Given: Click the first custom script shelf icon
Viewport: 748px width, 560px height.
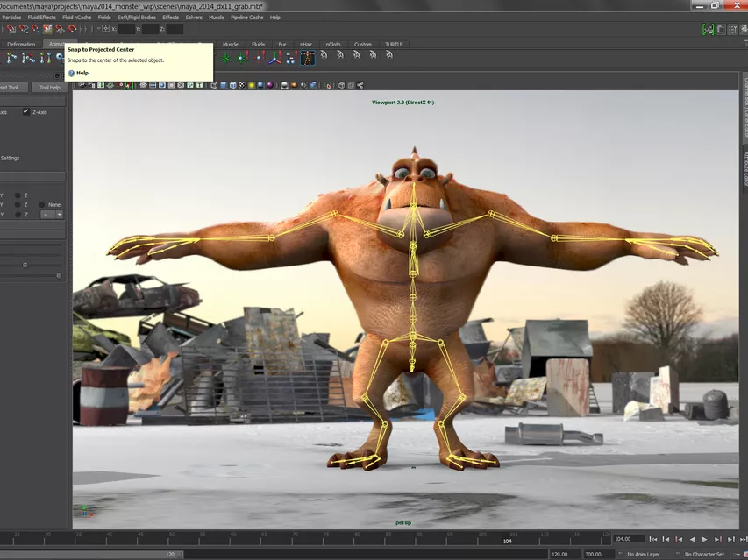Looking at the screenshot, I should [x=324, y=55].
